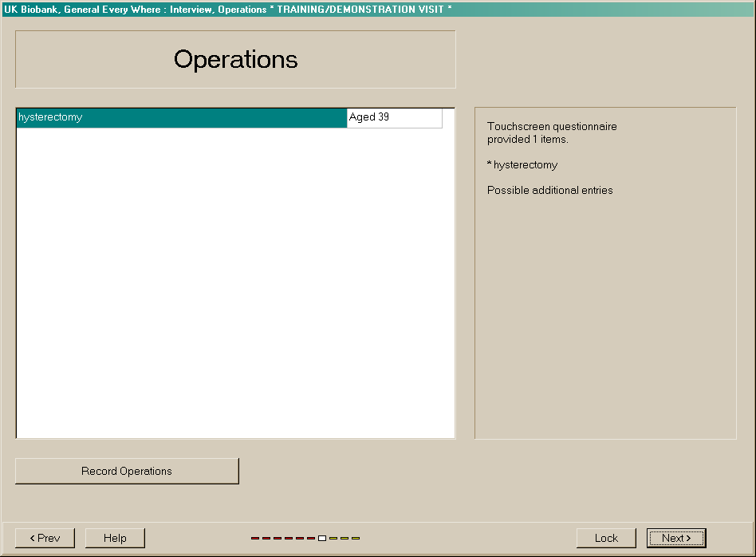Select the hysterectomy row in the list
Screen dimensions: 756x557
(181, 117)
